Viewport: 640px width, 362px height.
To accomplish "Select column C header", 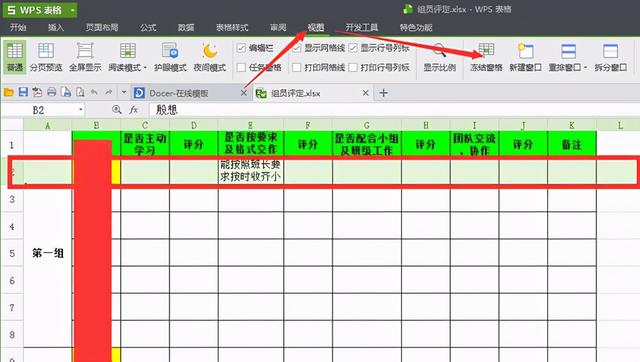I will pos(145,125).
